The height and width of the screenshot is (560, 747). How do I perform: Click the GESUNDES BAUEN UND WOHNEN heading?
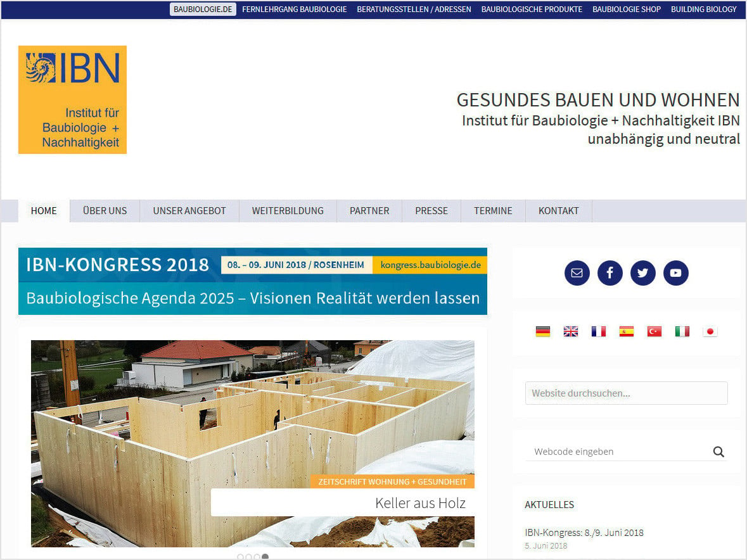[x=598, y=100]
